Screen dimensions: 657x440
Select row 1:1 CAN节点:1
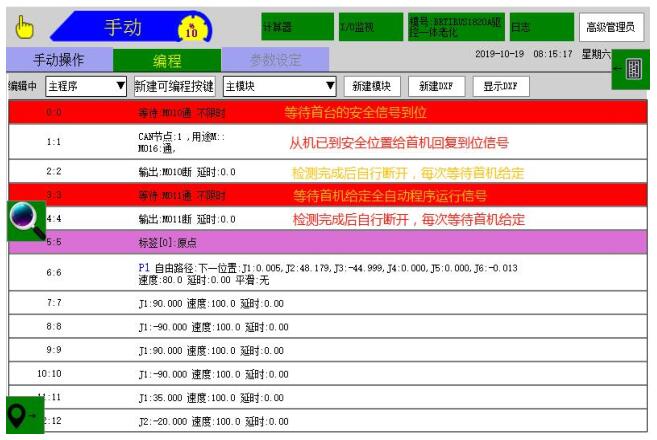click(x=328, y=142)
